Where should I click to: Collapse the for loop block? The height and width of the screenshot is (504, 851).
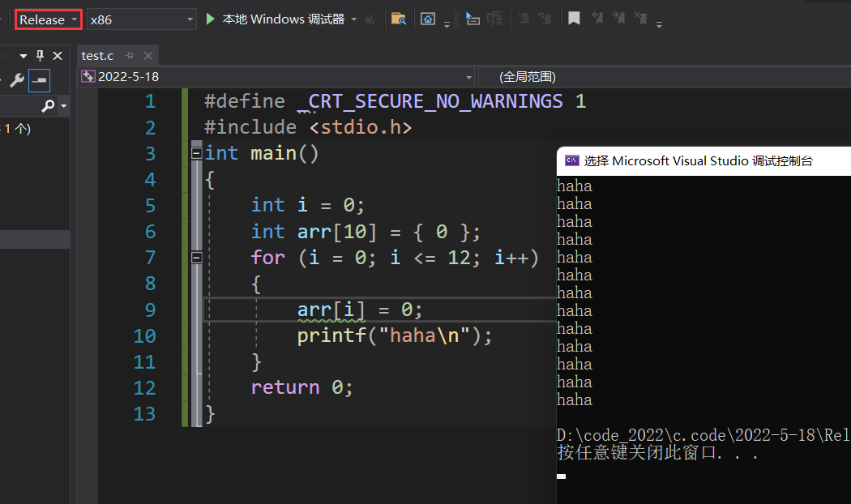tap(195, 257)
